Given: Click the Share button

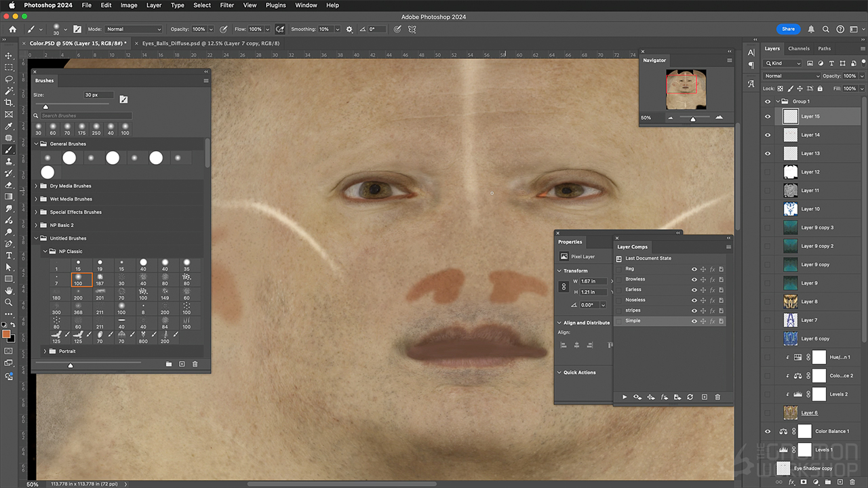Looking at the screenshot, I should pos(788,29).
